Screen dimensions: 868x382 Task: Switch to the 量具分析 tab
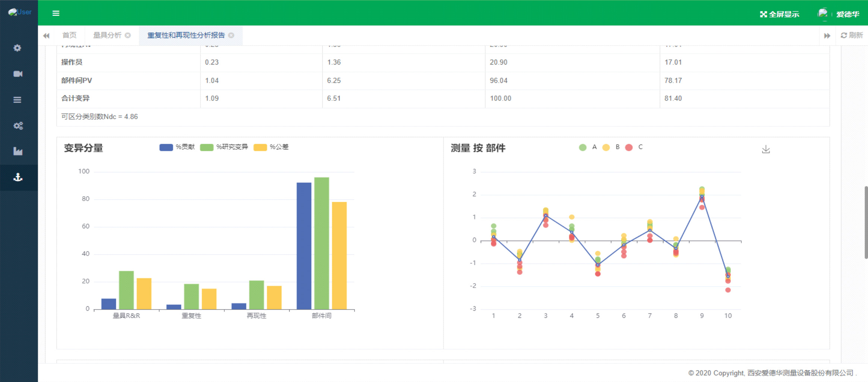click(x=107, y=35)
